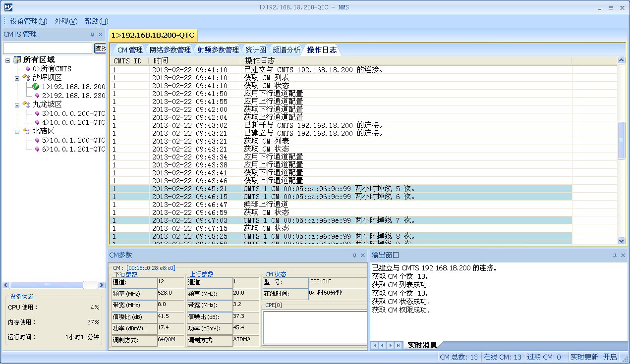
Task: Sort log by CMTS ID column header
Action: tap(130, 61)
